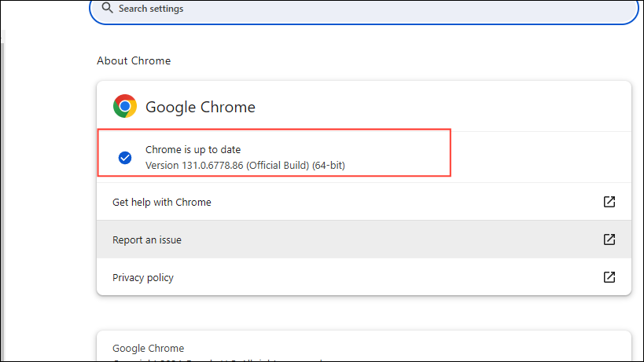This screenshot has height=362, width=644.
Task: Click the About Chrome heading
Action: click(134, 60)
